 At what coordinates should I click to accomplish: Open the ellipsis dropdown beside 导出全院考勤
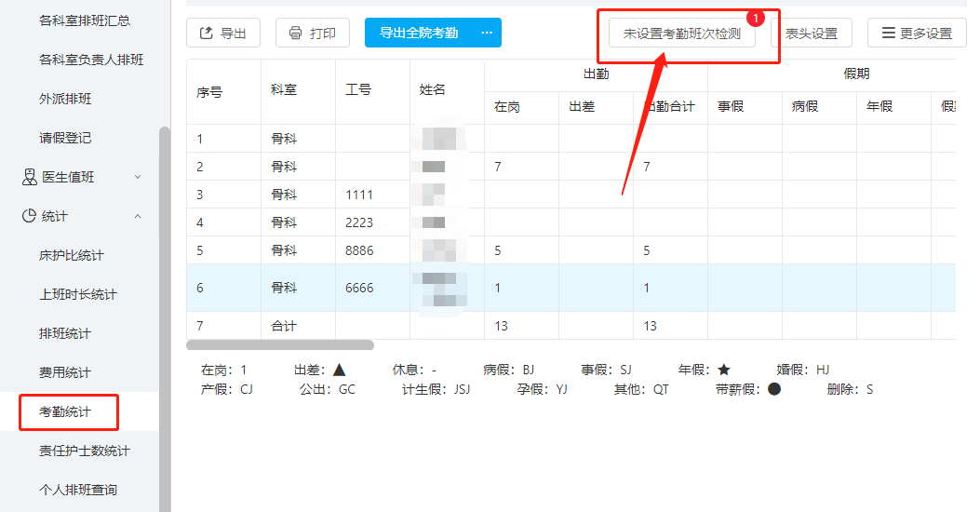(x=487, y=34)
